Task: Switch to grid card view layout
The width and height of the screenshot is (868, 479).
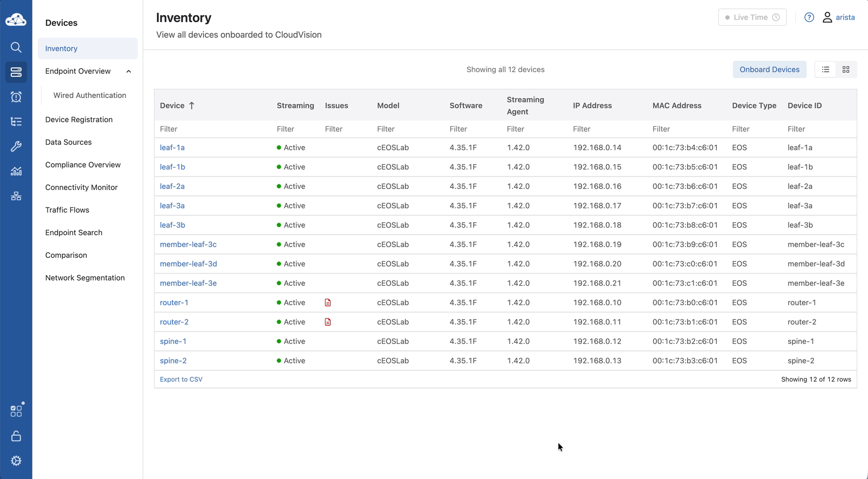Action: 846,69
